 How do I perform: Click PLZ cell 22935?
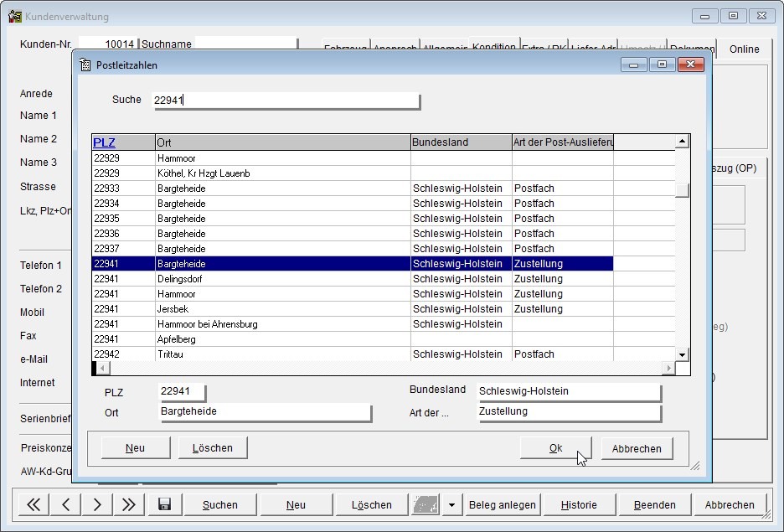click(x=123, y=219)
